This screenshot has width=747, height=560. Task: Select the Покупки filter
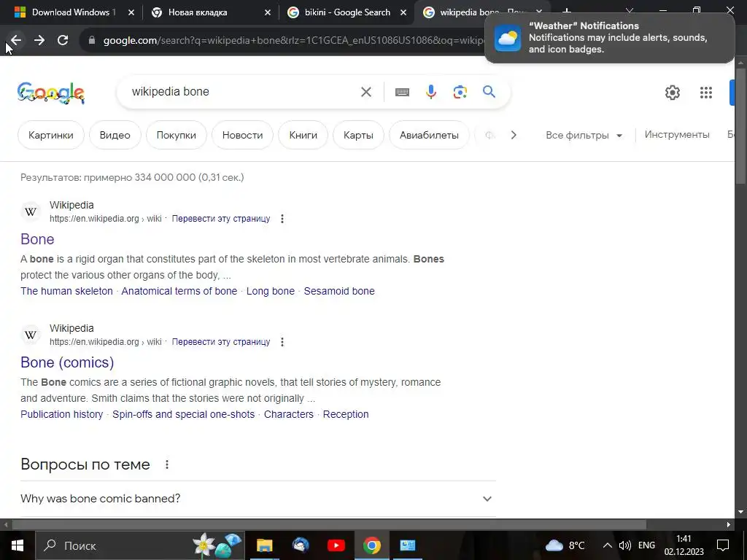pos(177,135)
